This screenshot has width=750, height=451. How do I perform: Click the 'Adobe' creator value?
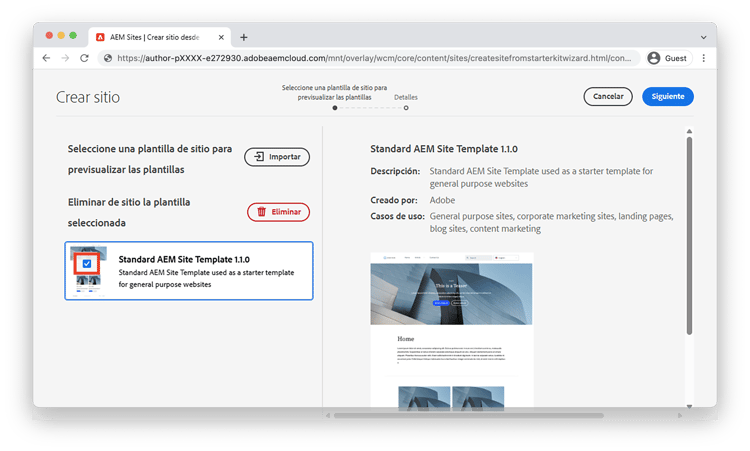442,200
